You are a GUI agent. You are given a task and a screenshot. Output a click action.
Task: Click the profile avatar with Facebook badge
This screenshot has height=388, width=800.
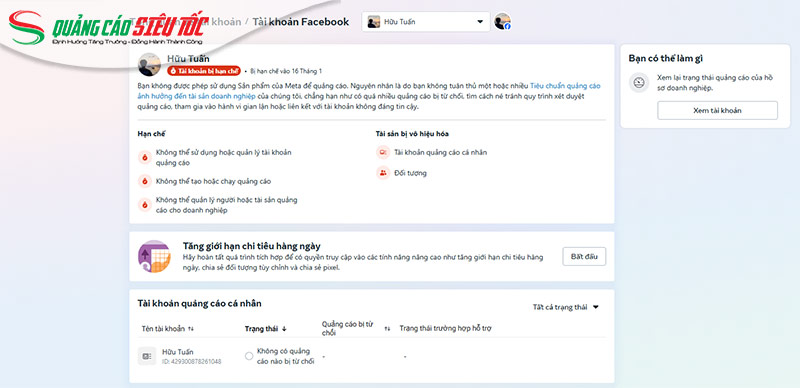[502, 21]
